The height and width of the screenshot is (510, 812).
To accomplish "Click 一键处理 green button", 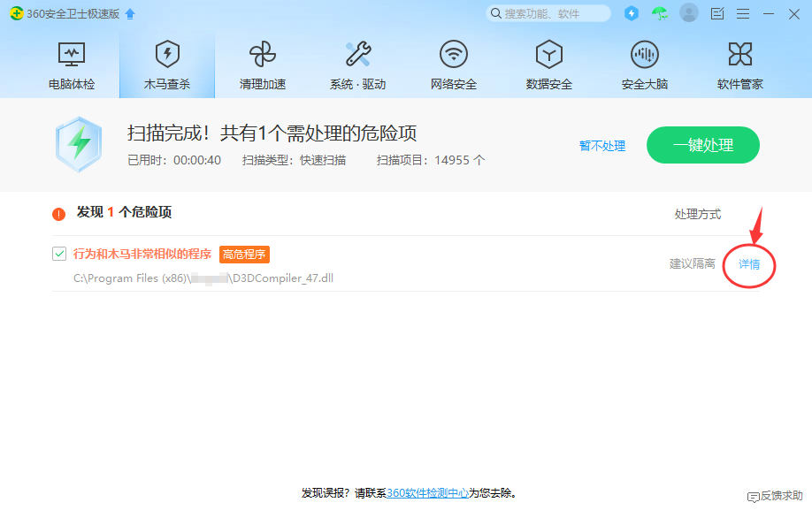I will 703,145.
